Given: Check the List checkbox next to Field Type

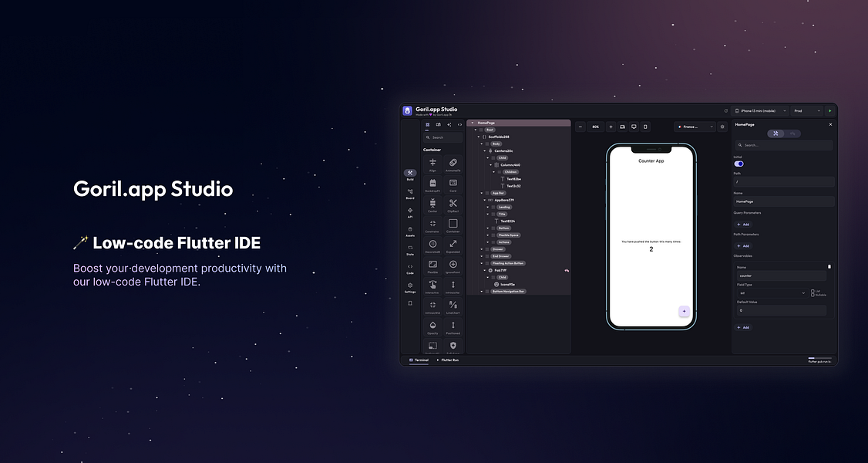Looking at the screenshot, I should pos(813,290).
